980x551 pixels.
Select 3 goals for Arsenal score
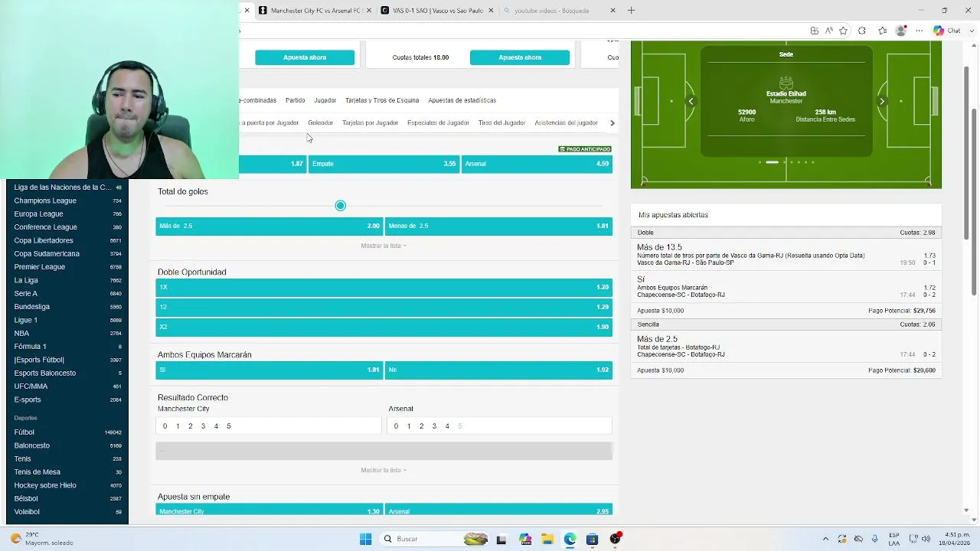tap(434, 426)
